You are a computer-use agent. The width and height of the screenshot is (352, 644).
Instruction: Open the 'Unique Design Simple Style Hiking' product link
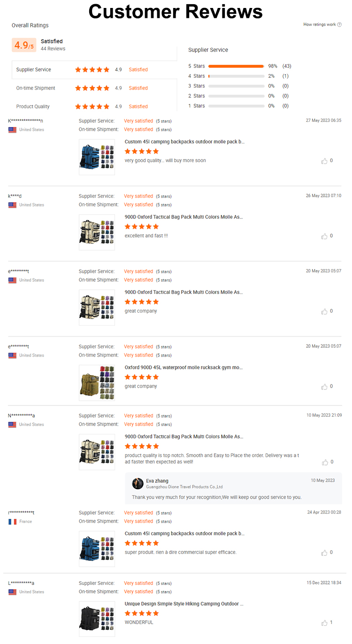(x=184, y=604)
